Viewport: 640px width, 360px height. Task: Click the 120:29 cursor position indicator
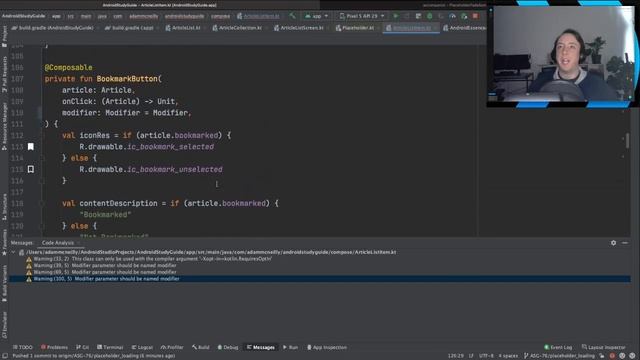pyautogui.click(x=456, y=356)
